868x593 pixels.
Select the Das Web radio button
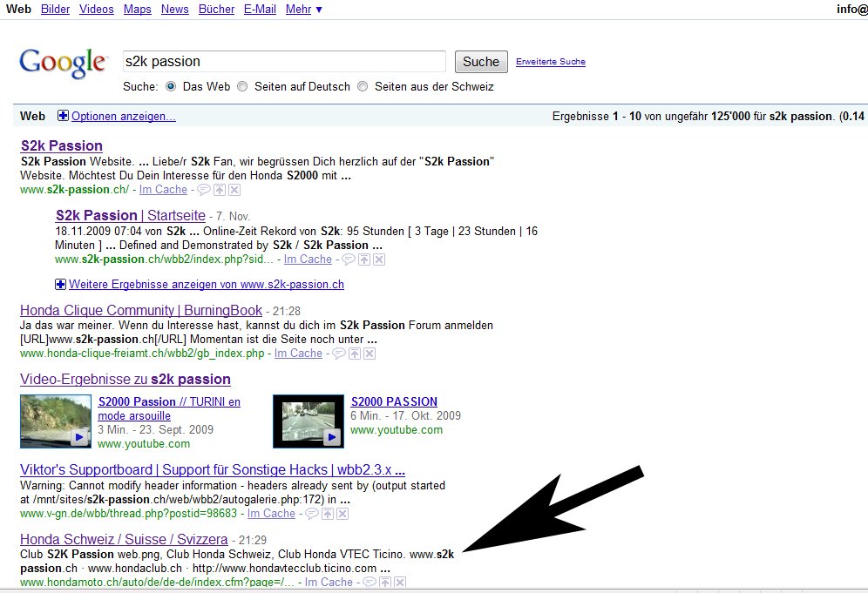click(x=171, y=86)
